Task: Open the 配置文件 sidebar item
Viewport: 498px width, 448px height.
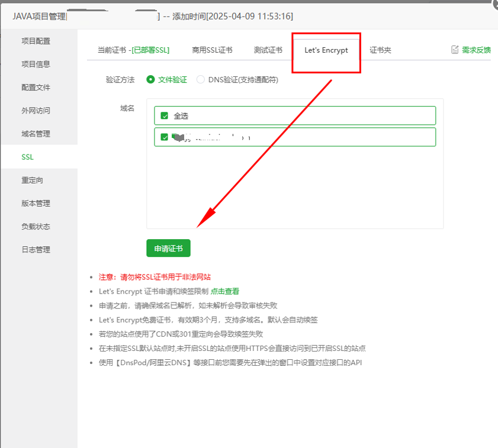Action: 36,87
